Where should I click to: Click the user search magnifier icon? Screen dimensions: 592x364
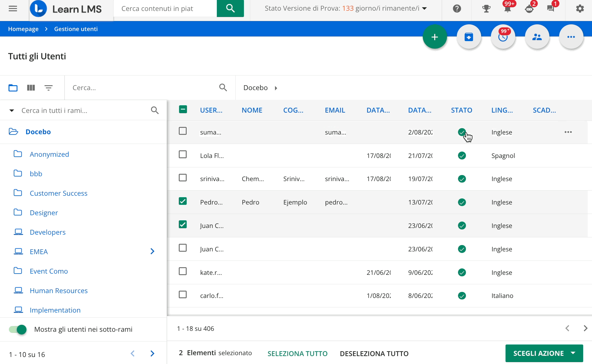(x=223, y=88)
